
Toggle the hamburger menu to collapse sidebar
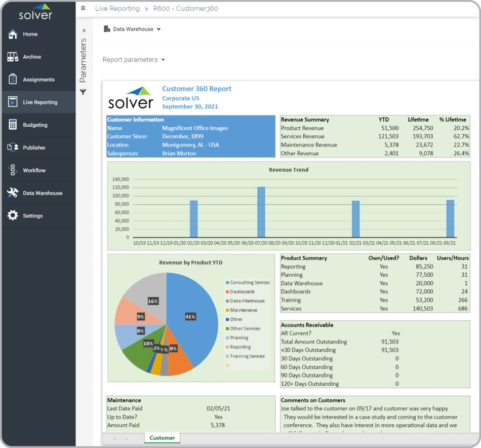[83, 9]
